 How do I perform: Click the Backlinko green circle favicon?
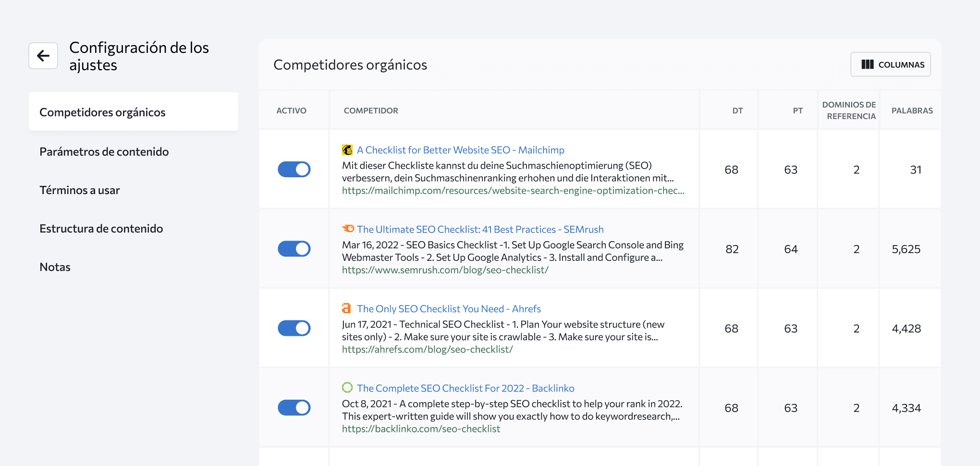tap(347, 387)
